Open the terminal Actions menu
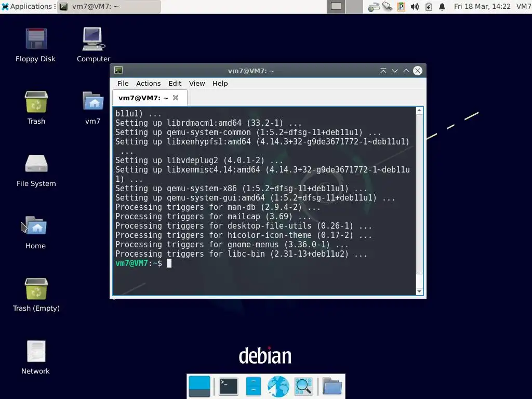 [148, 84]
